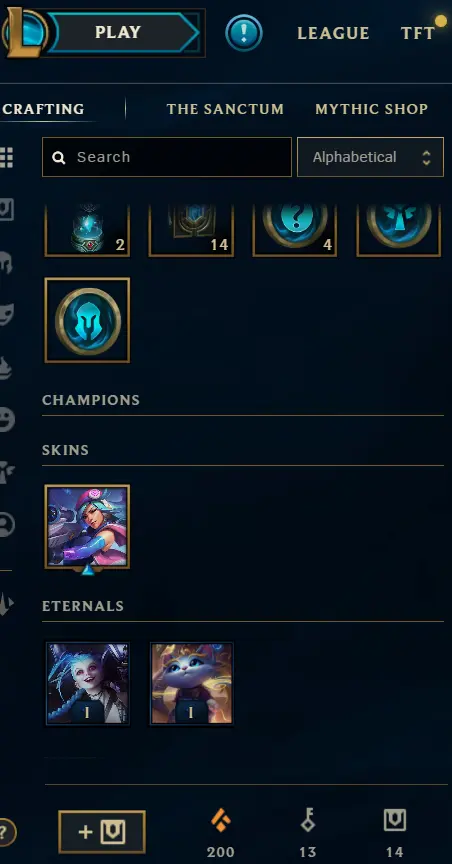452x864 pixels.
Task: Collapse the Champions section header
Action: [91, 399]
